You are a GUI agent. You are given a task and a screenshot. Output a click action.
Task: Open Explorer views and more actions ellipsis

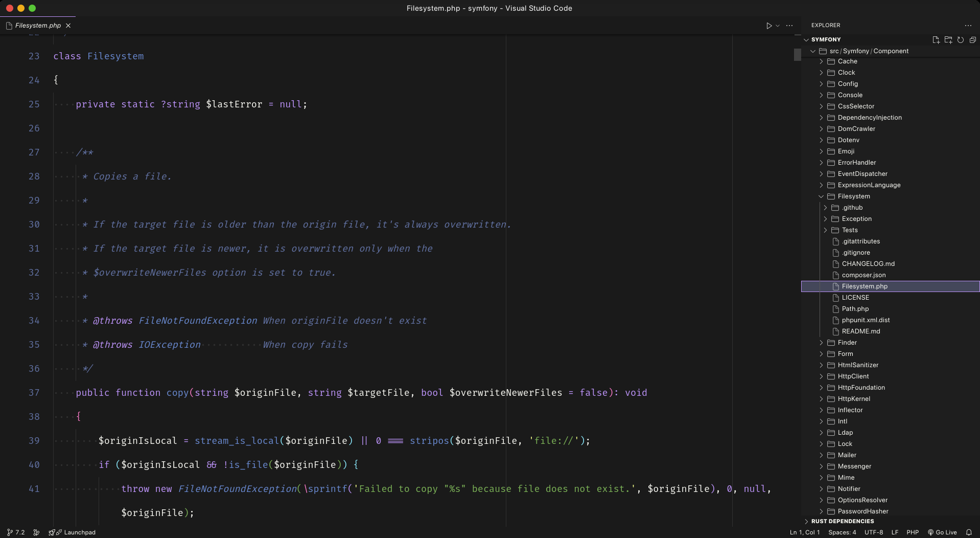968,26
